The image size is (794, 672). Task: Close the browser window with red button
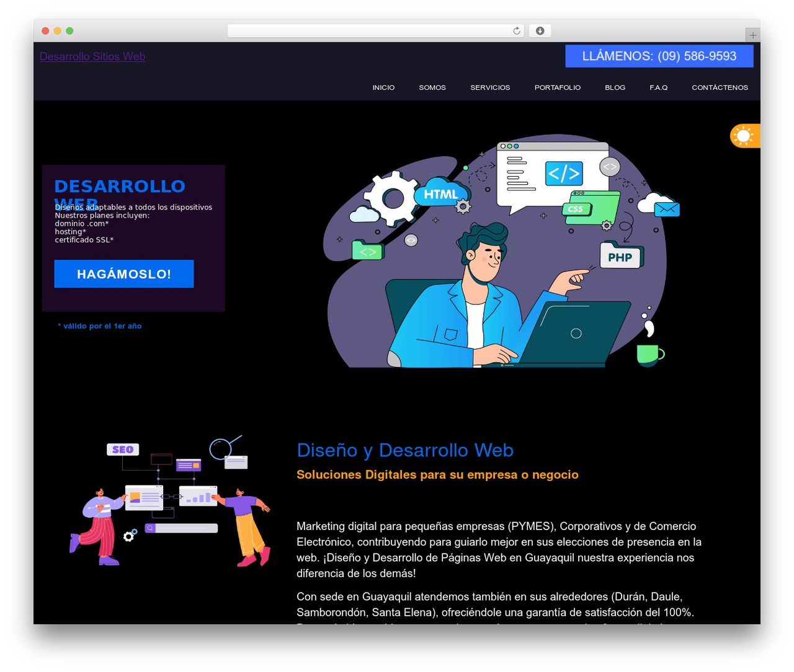(45, 31)
